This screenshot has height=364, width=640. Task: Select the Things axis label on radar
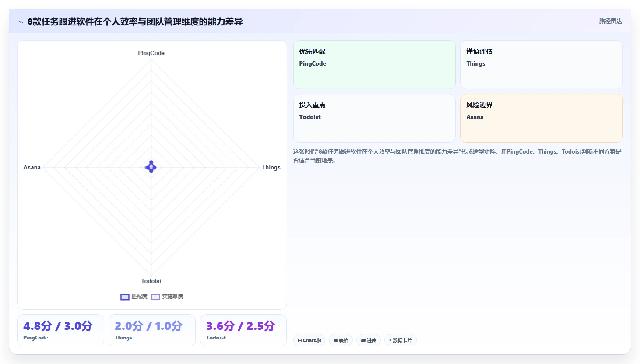tap(271, 167)
